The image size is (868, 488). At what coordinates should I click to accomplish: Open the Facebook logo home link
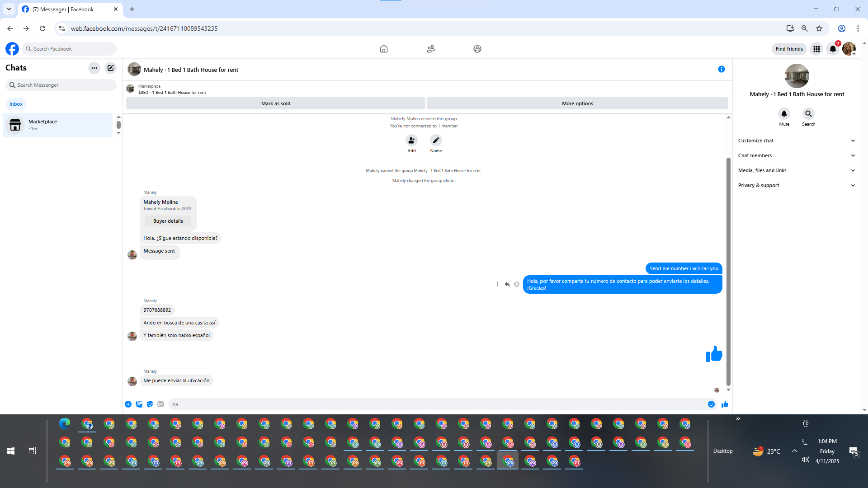(x=12, y=49)
